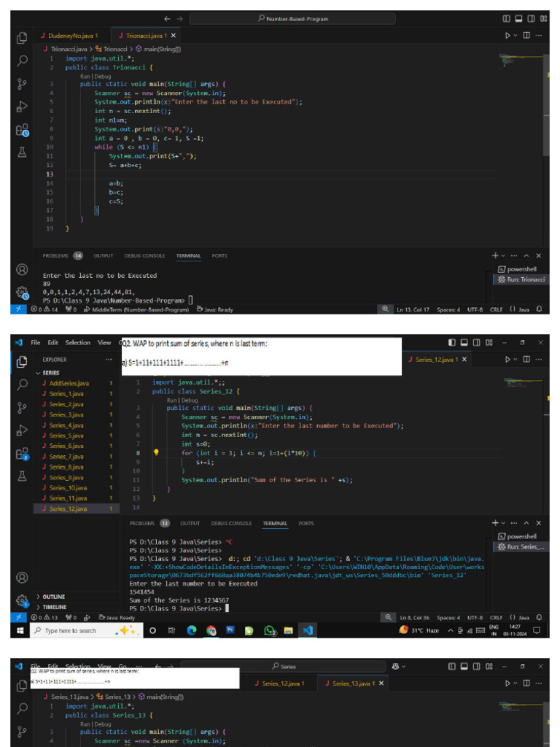
Task: Open the DEBUG CONSOLE tab in Trionacci panel
Action: pos(144,256)
